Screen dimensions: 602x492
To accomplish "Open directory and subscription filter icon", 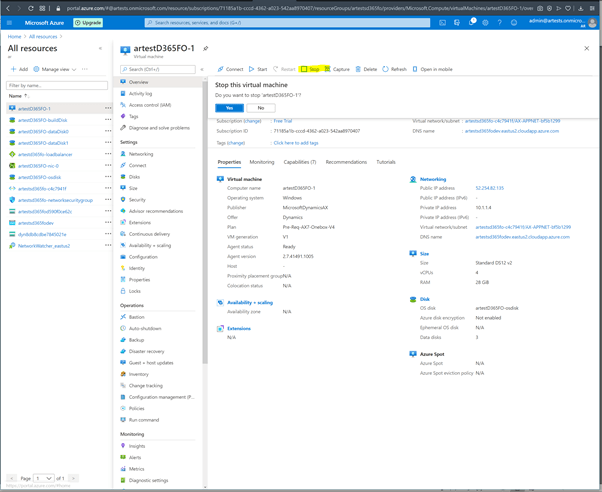I will click(457, 23).
